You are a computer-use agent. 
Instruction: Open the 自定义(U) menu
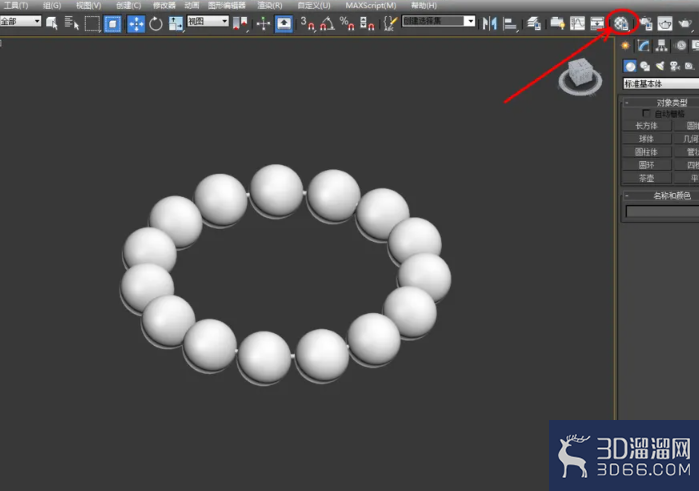coord(314,5)
